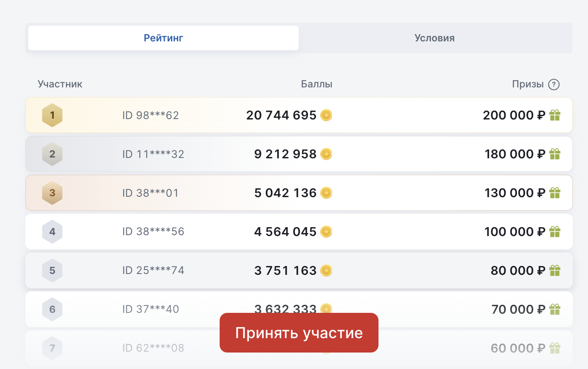The height and width of the screenshot is (369, 588).
Task: Click the gift icon beside 100 000 ₽
Action: (555, 232)
